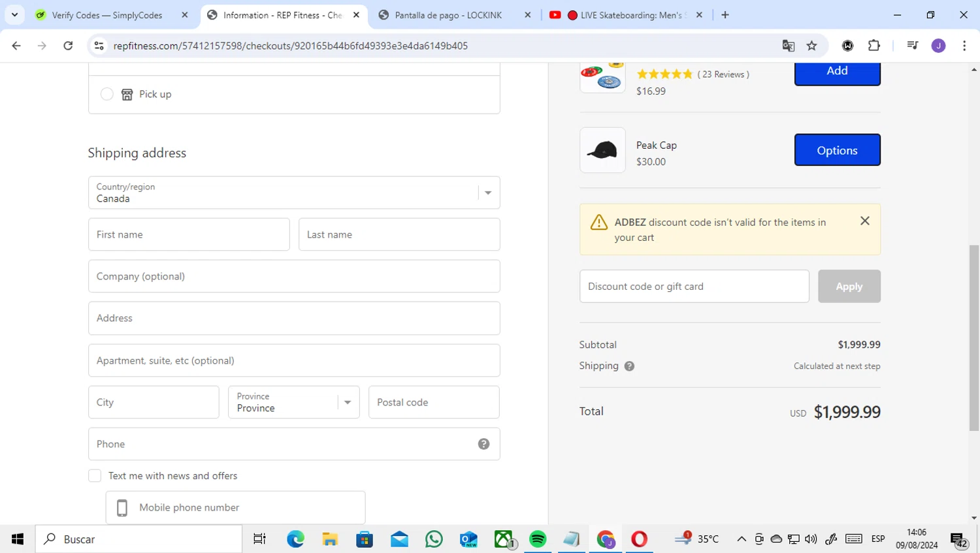The width and height of the screenshot is (980, 553).
Task: Switch to the Verify Codes SimplyCodes tab
Action: click(x=108, y=15)
